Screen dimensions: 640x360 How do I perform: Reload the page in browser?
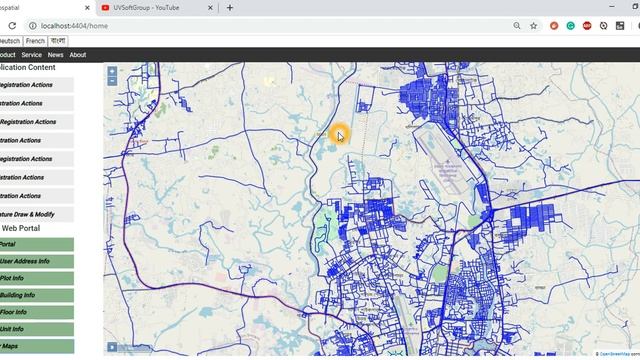12,26
